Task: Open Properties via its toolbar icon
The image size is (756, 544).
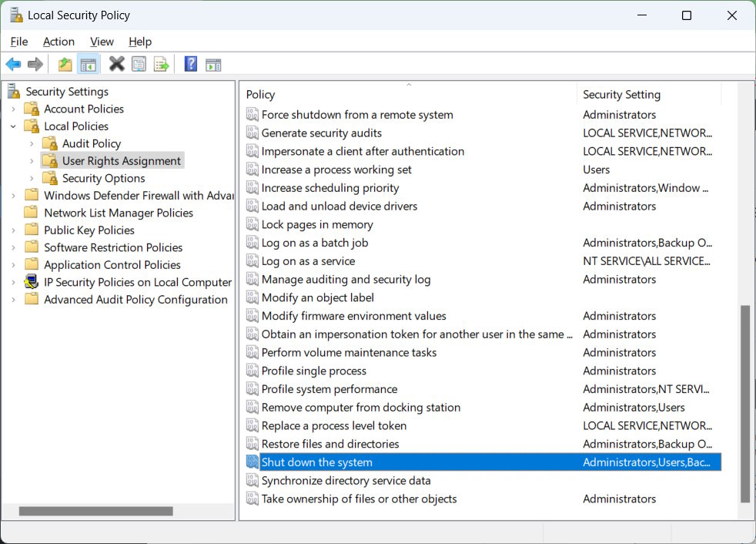Action: pos(139,64)
